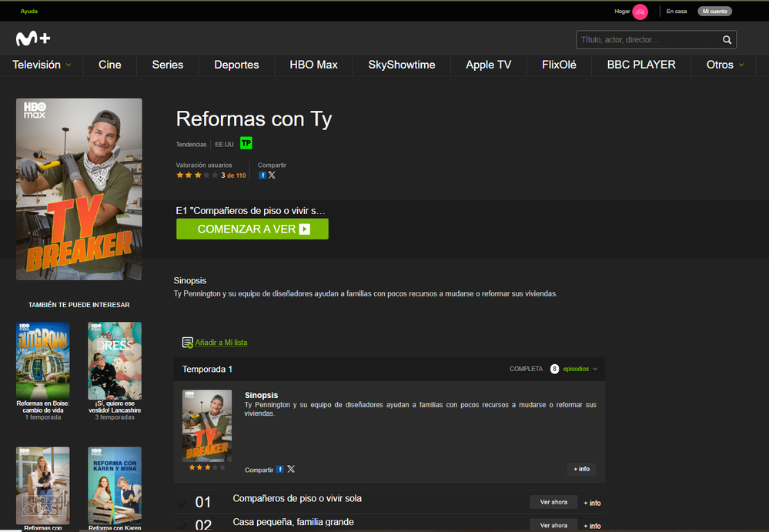The image size is (769, 532).
Task: Open the Otros dropdown menu
Action: [725, 65]
